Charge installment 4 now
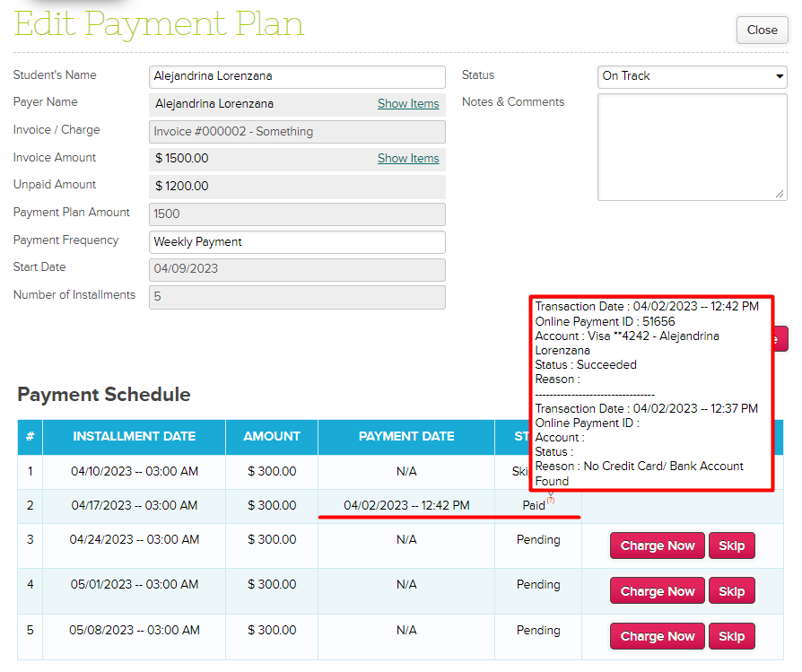Viewport: 802px width, 672px height. click(x=658, y=591)
